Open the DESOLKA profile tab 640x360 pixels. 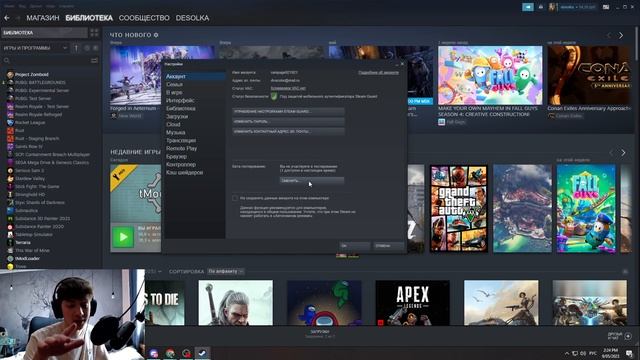tap(192, 18)
